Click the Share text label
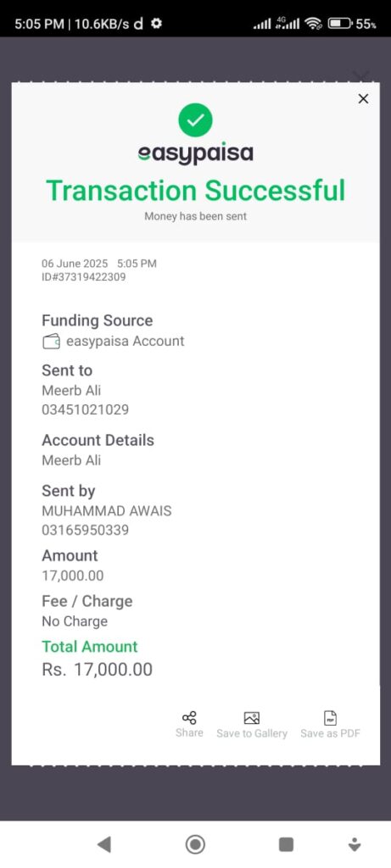 [x=189, y=732]
